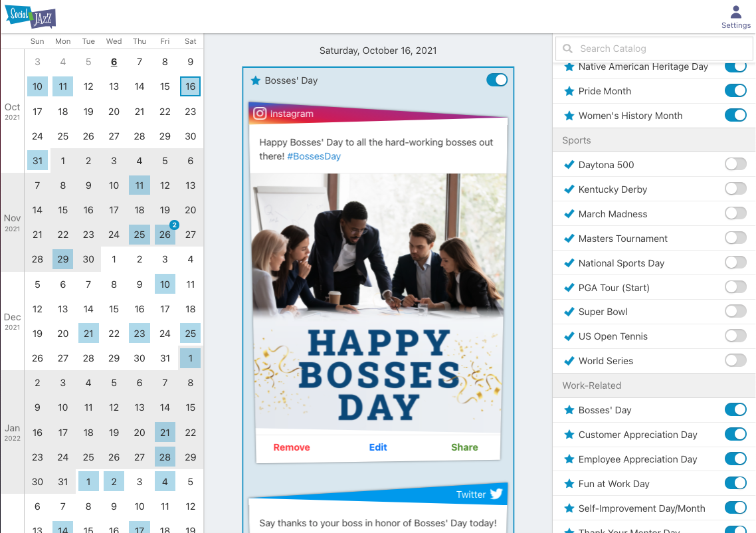Click the search magnifier icon
The height and width of the screenshot is (533, 756).
coord(567,49)
